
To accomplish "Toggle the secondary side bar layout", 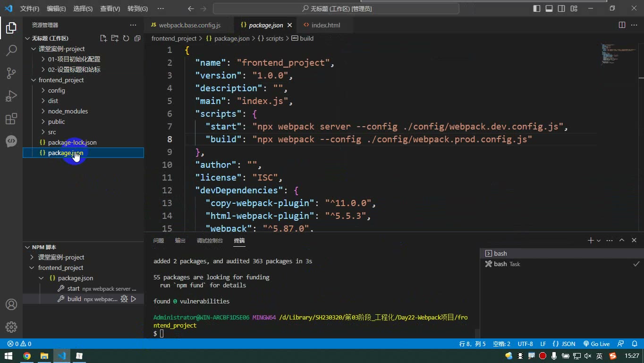I will 561,9.
